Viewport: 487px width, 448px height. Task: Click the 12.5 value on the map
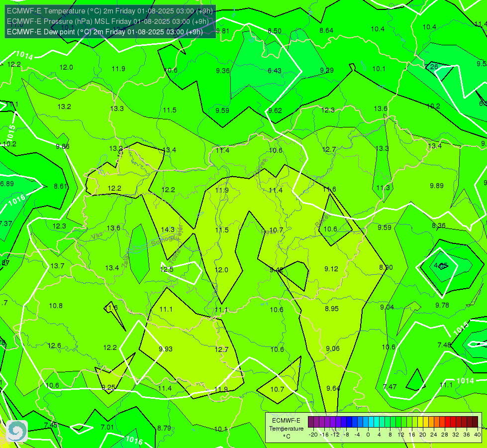(167, 269)
